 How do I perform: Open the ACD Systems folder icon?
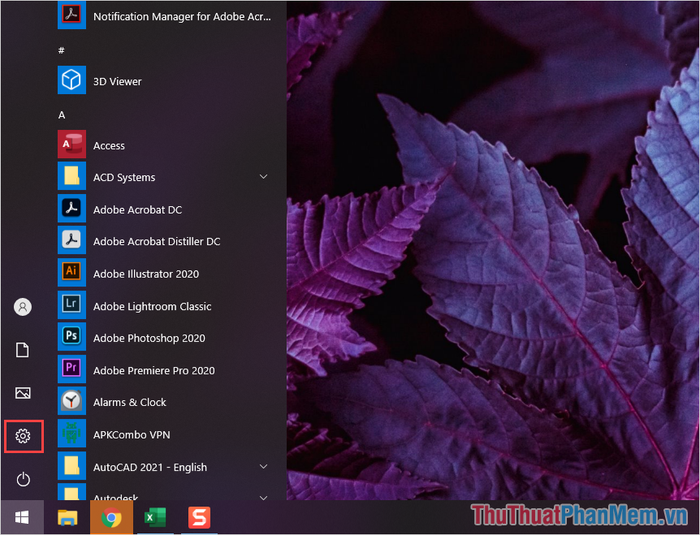point(71,176)
